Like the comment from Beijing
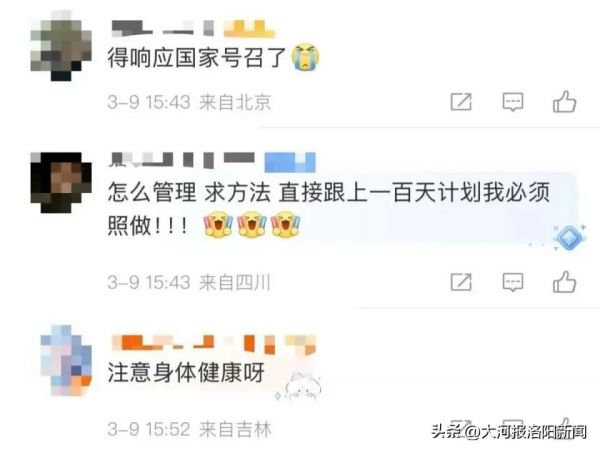The height and width of the screenshot is (452, 600). click(x=564, y=101)
